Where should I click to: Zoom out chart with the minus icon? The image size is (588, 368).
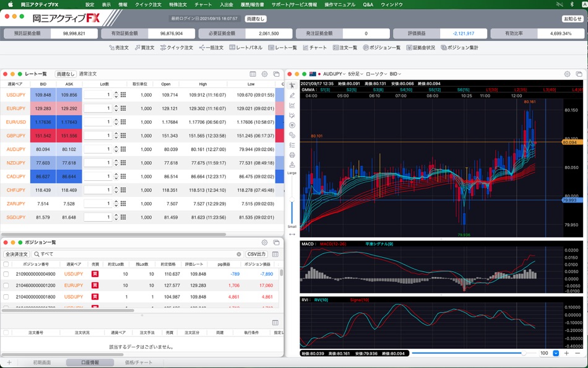click(577, 353)
